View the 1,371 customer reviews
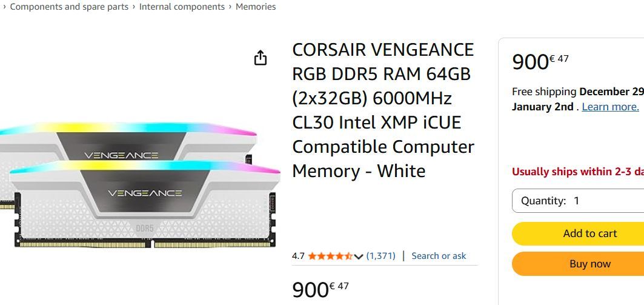The height and width of the screenshot is (305, 644). coord(380,256)
